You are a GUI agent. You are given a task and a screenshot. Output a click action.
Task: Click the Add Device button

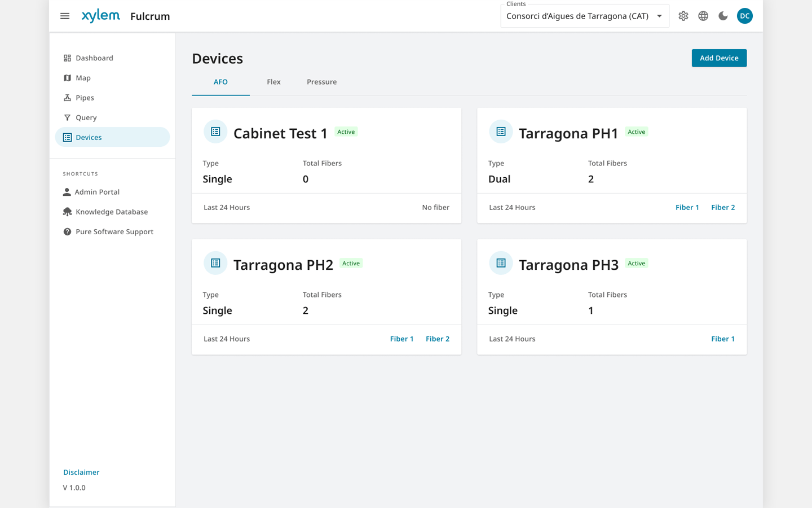719,58
